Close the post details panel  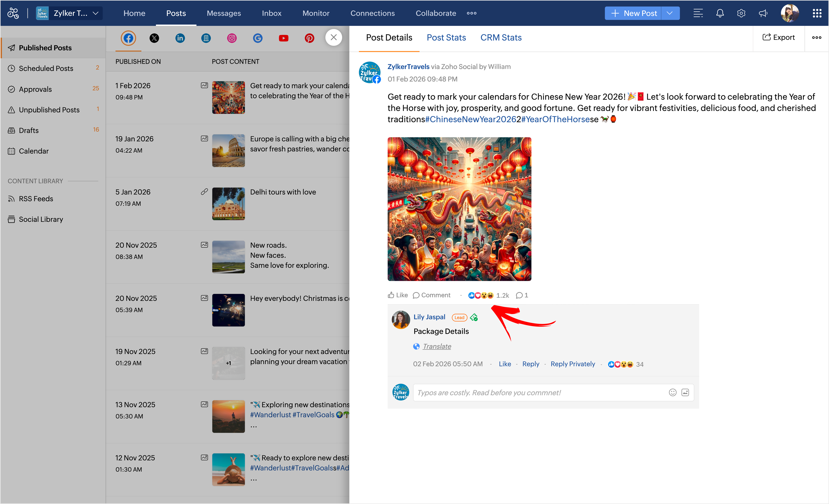click(333, 37)
